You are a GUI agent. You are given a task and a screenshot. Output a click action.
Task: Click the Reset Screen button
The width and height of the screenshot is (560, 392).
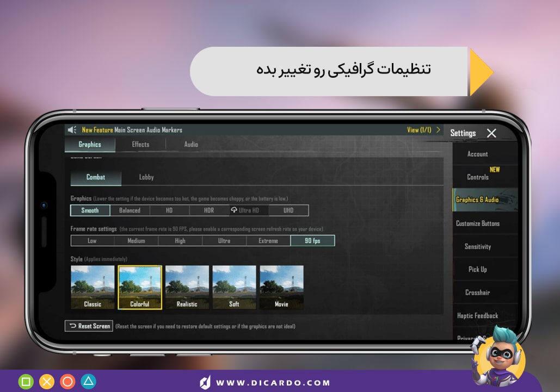[x=89, y=326]
